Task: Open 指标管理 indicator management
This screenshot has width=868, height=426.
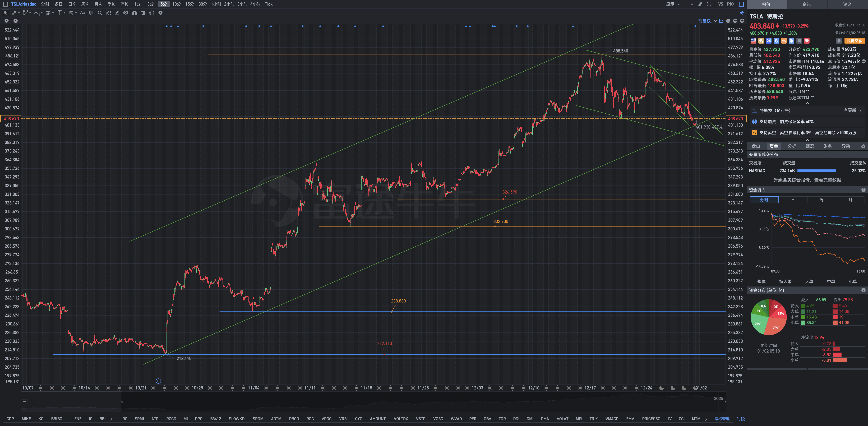Action: coord(722,419)
